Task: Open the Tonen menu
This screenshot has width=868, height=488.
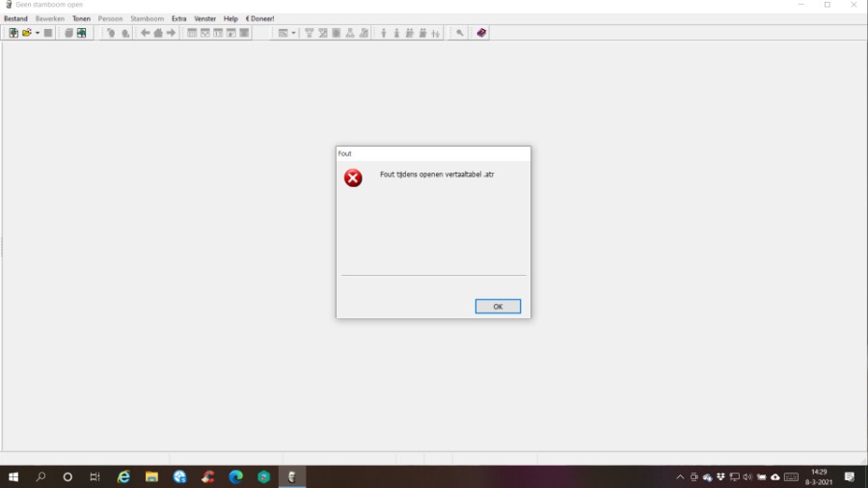Action: pos(81,18)
